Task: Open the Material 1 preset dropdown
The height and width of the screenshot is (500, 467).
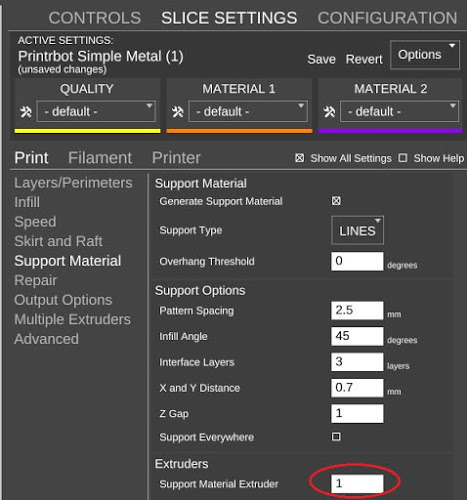Action: (x=248, y=111)
